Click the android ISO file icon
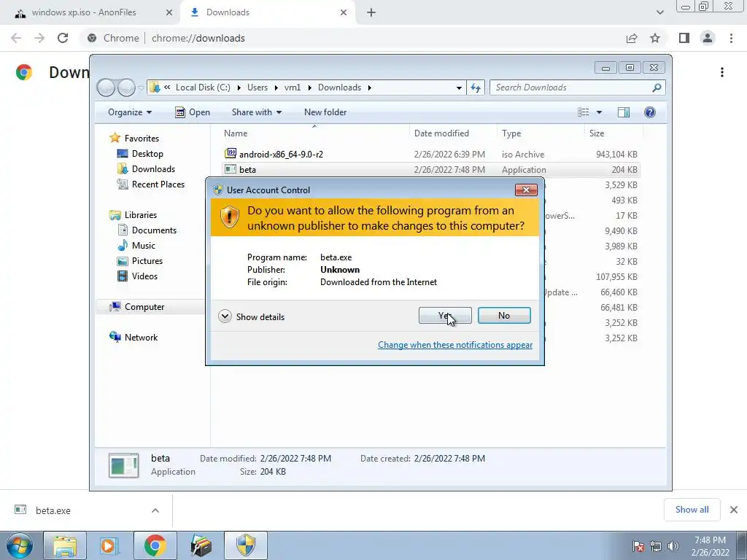The width and height of the screenshot is (747, 560). (x=231, y=153)
